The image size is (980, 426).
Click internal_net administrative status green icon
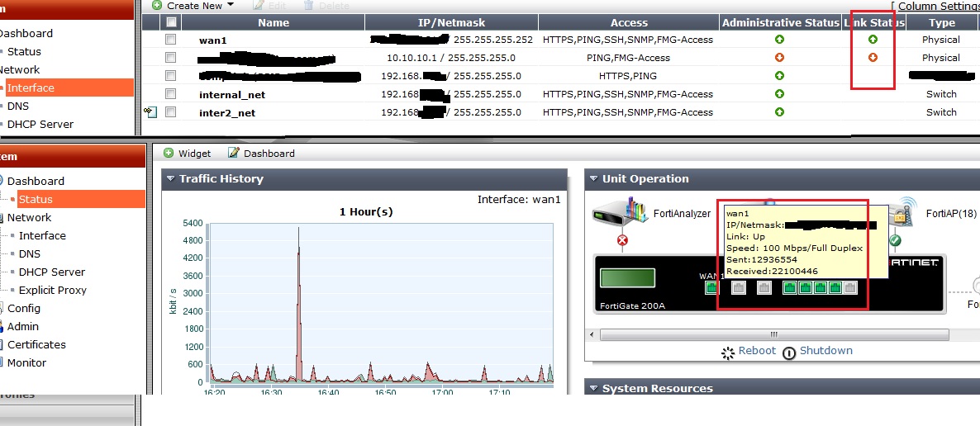click(779, 93)
